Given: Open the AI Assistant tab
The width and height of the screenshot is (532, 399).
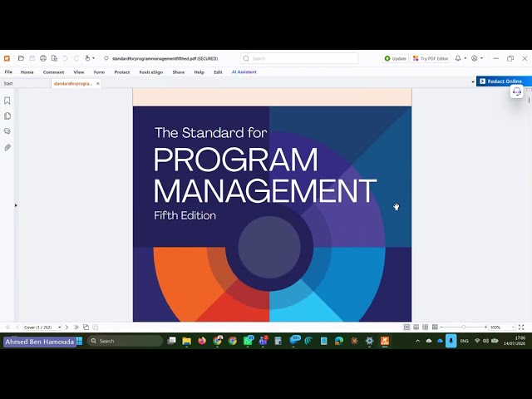Looking at the screenshot, I should [x=244, y=72].
